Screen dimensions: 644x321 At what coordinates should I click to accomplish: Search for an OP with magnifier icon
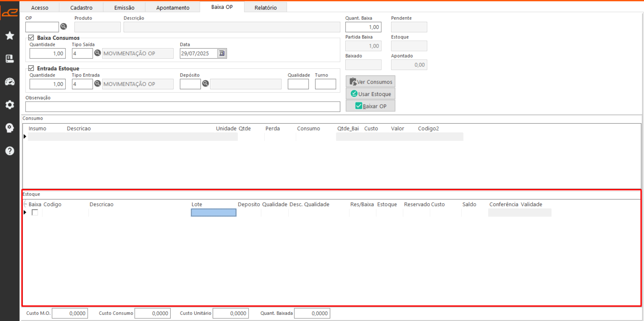(x=63, y=26)
